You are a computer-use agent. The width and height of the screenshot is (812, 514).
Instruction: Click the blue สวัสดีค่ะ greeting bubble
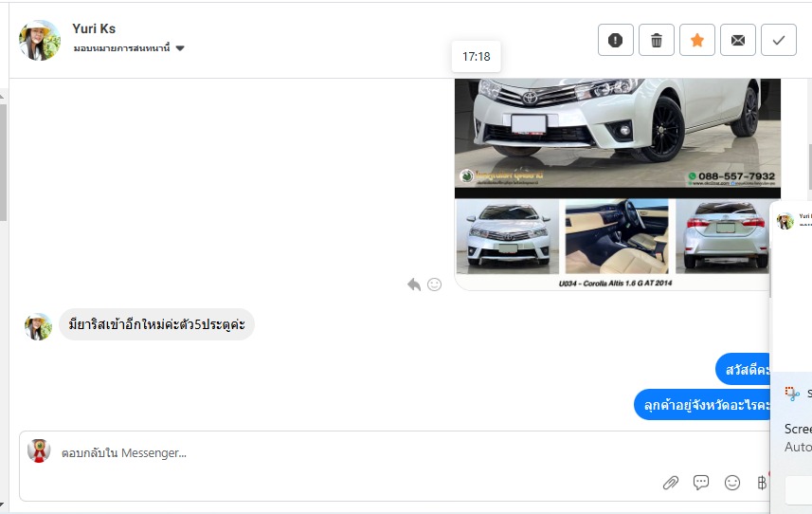[743, 370]
